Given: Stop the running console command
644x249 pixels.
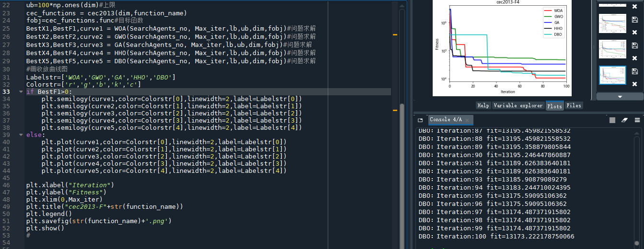Looking at the screenshot, I should click(612, 120).
